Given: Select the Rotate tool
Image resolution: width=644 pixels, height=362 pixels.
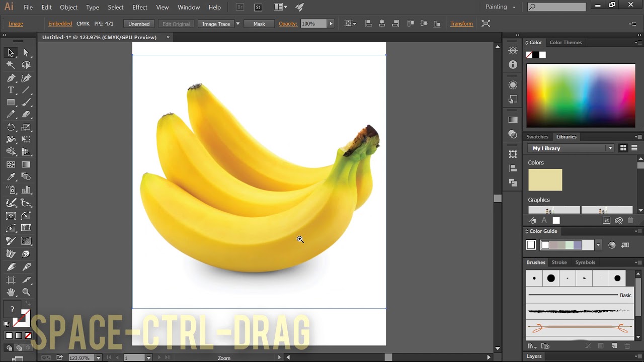Looking at the screenshot, I should tap(11, 128).
